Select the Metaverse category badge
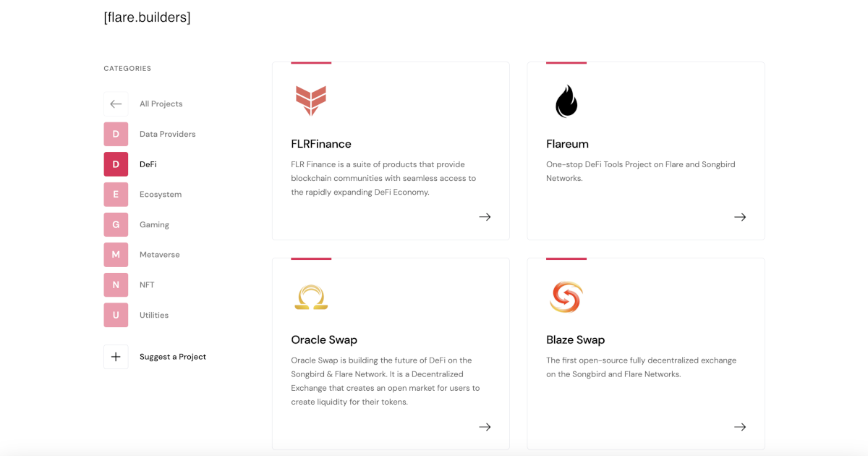 tap(116, 254)
